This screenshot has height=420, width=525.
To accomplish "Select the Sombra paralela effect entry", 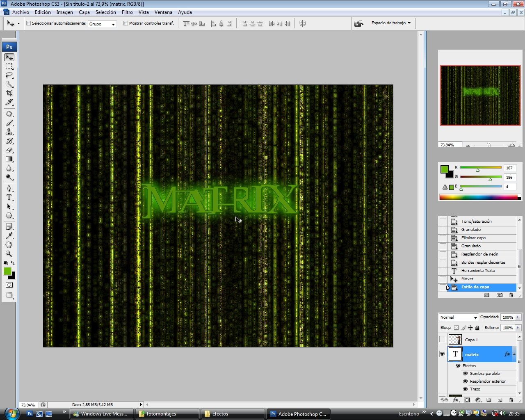I will (485, 373).
